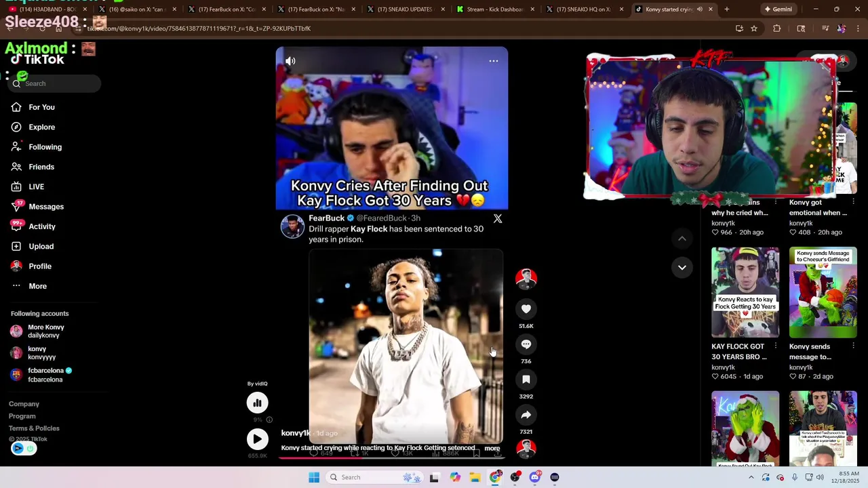Open Messages inbox
The image size is (868, 488).
[x=46, y=207]
